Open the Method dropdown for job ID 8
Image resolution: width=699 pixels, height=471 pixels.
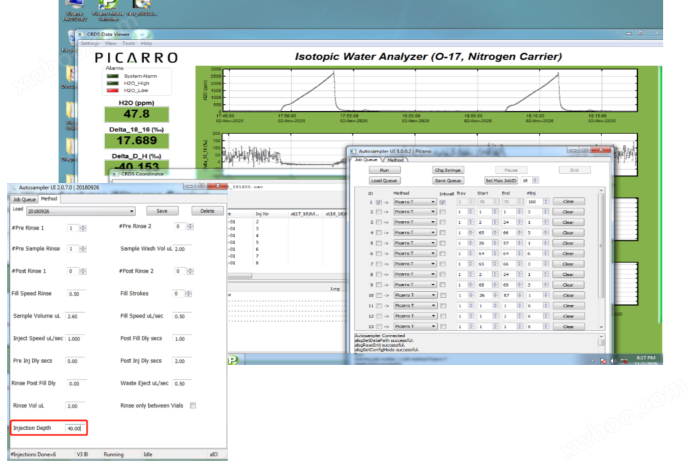click(415, 274)
